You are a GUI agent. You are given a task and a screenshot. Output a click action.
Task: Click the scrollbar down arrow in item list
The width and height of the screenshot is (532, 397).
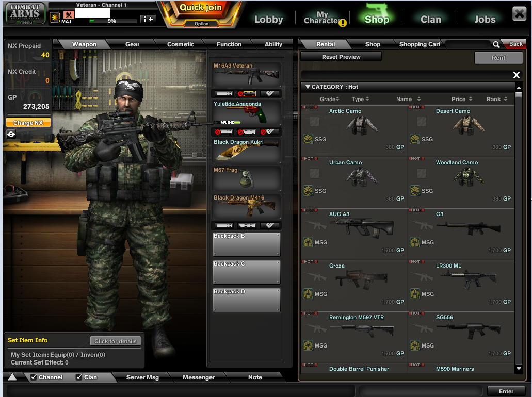tap(519, 369)
